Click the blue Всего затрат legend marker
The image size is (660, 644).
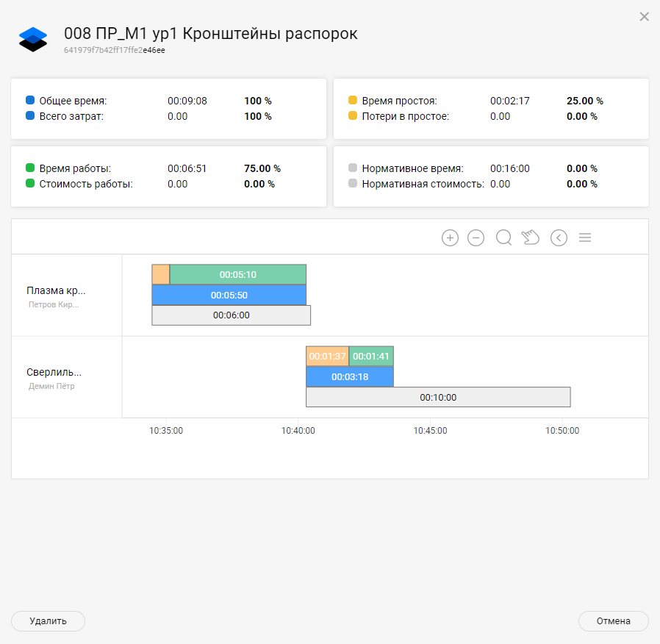tap(30, 115)
